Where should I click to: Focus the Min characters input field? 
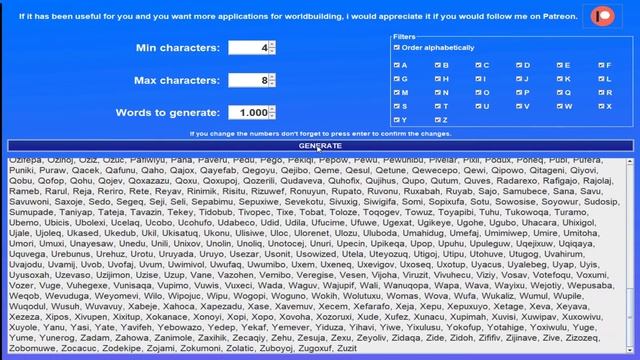248,48
